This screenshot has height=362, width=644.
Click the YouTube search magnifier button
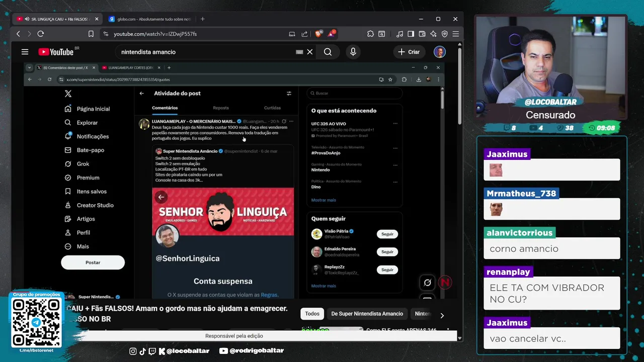(x=328, y=52)
